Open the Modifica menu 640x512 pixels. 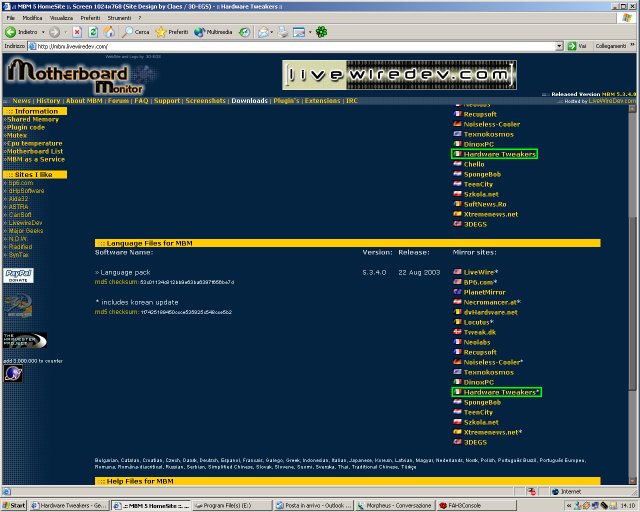[x=32, y=18]
